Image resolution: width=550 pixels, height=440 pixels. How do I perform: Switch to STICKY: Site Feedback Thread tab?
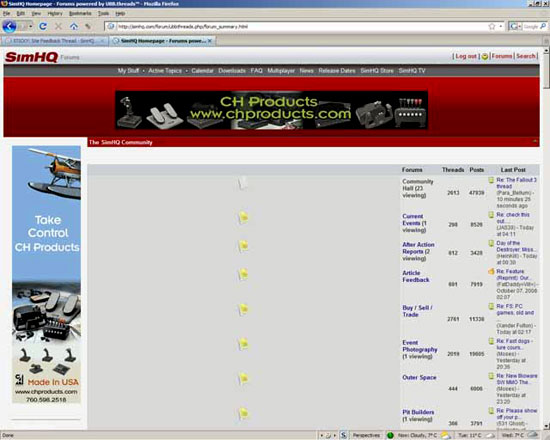pyautogui.click(x=54, y=41)
